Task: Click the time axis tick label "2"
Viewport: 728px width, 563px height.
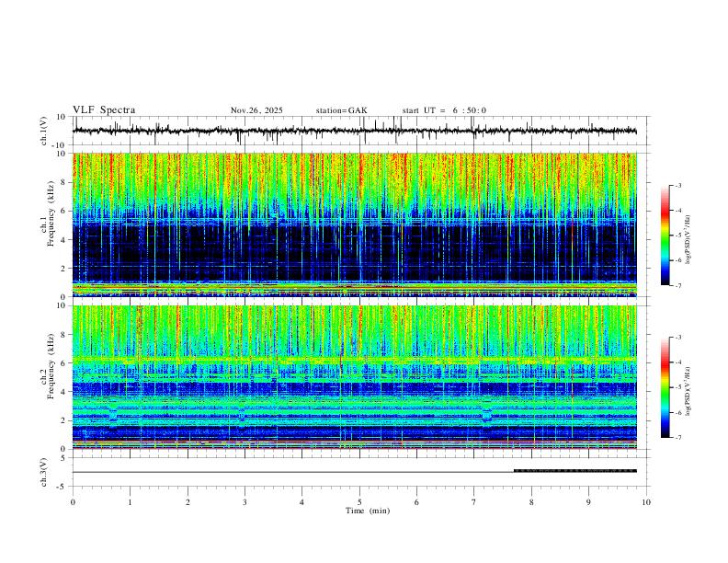Action: (188, 502)
